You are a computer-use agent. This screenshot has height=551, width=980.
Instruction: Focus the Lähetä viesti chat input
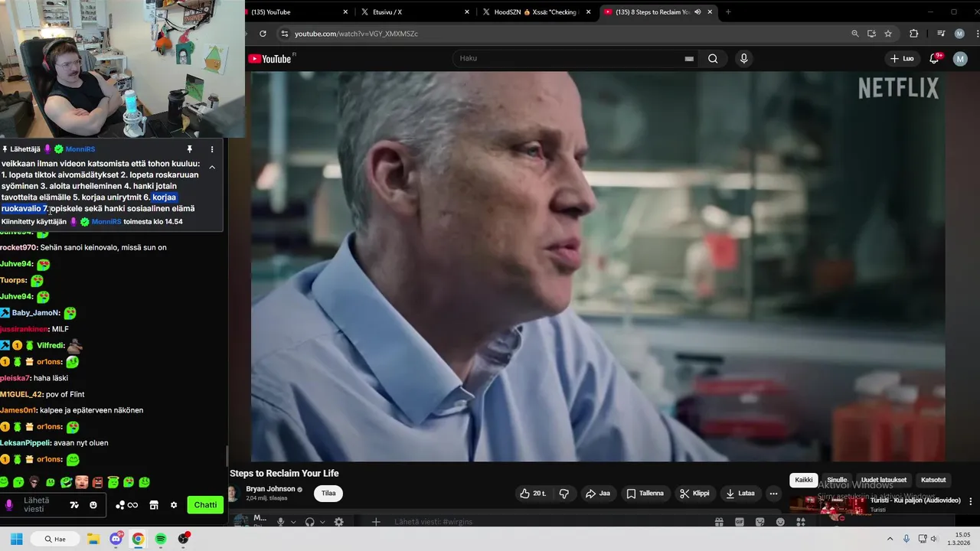(42, 505)
